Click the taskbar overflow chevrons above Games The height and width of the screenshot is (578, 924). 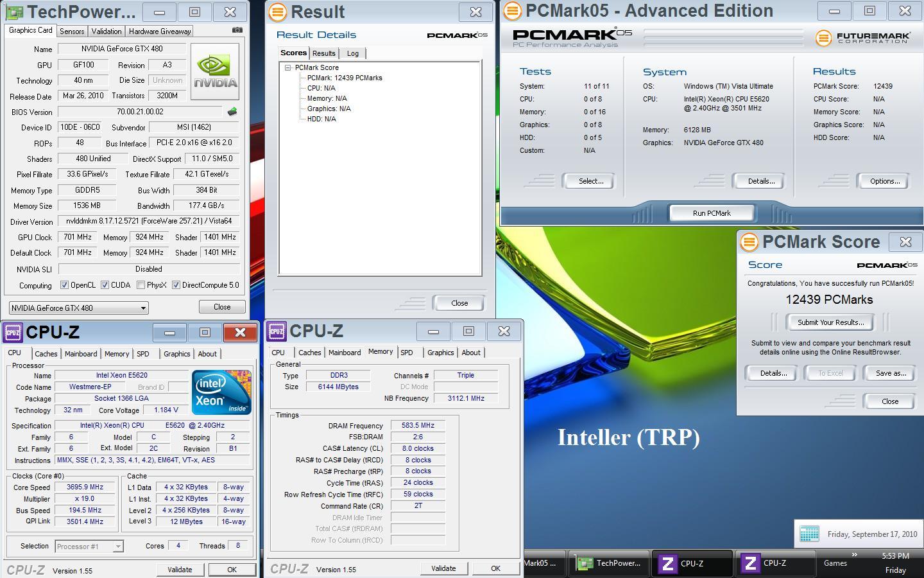pos(854,554)
